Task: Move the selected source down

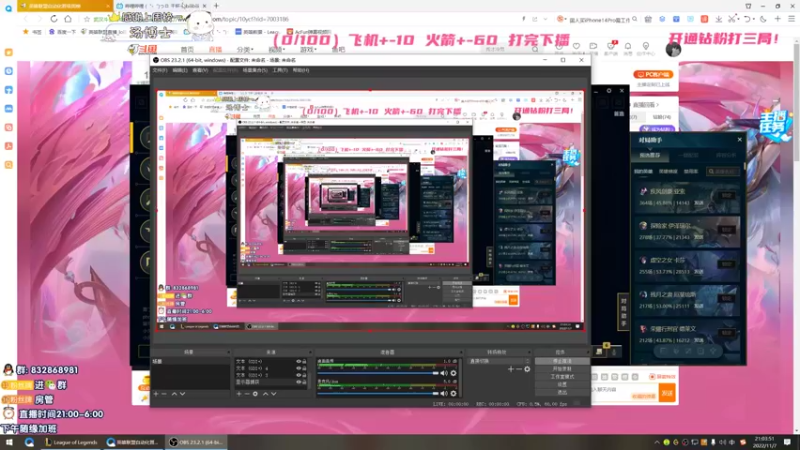Action: pos(274,394)
